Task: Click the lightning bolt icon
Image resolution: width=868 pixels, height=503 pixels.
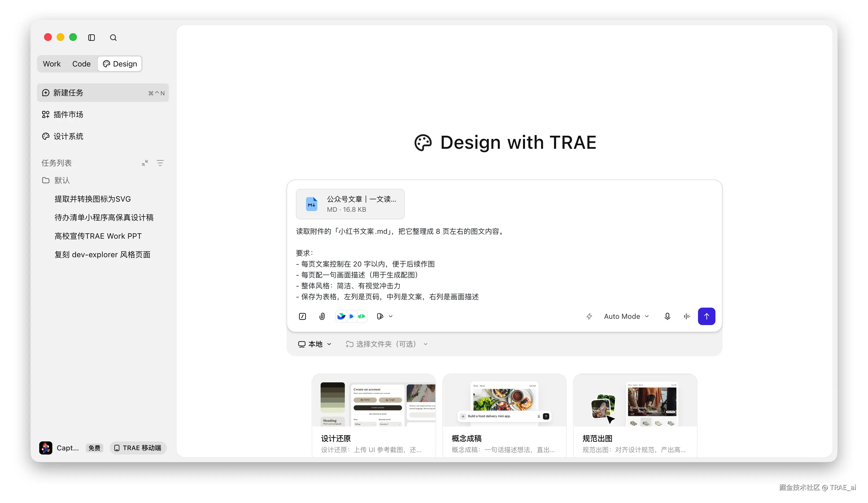Action: point(589,316)
